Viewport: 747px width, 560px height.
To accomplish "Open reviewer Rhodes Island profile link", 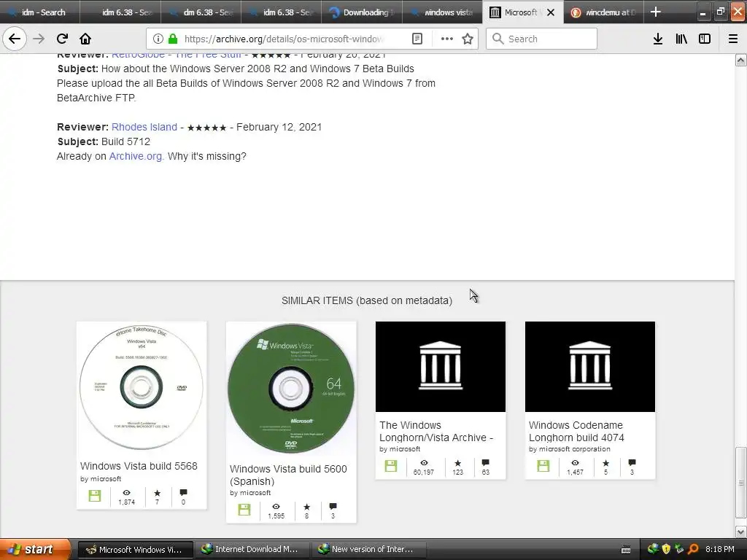I will pos(144,127).
